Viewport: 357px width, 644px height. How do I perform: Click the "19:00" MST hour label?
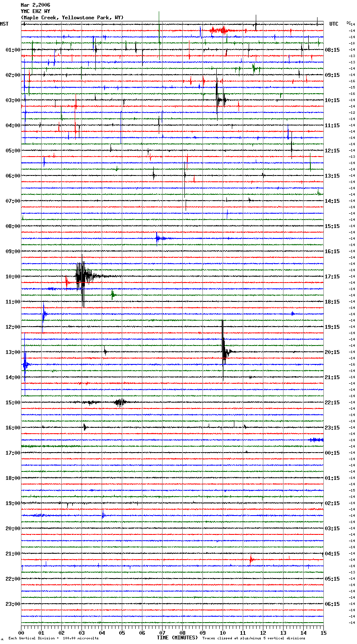pyautogui.click(x=13, y=503)
